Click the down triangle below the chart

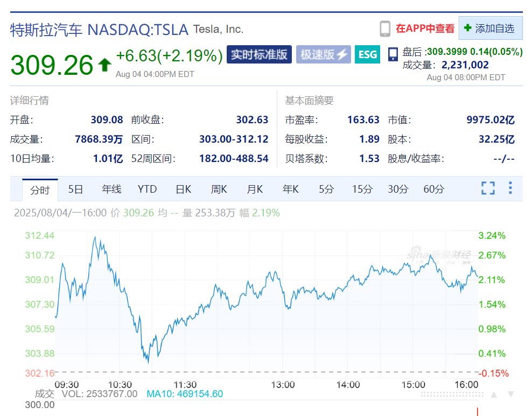pos(511,394)
